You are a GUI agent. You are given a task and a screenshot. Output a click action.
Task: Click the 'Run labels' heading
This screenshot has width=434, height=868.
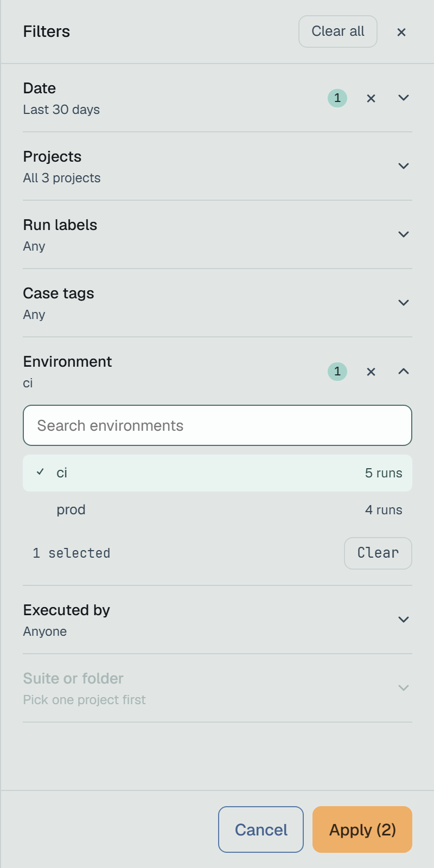[60, 225]
